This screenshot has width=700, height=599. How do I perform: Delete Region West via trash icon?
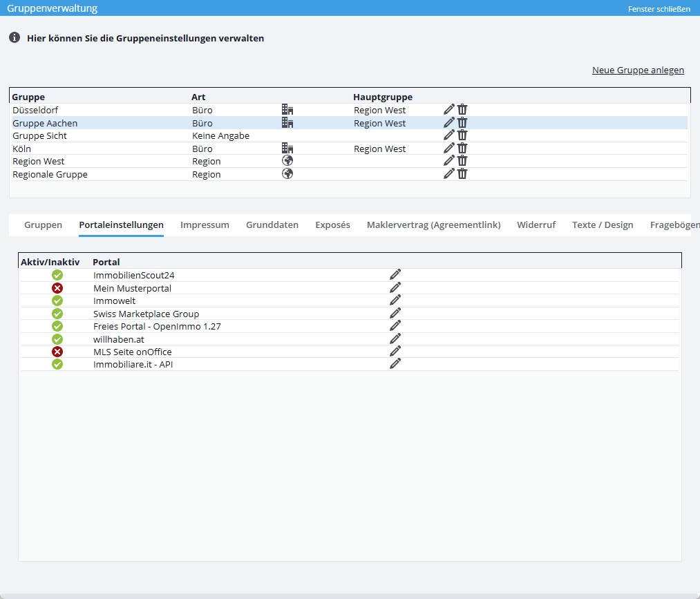[462, 161]
